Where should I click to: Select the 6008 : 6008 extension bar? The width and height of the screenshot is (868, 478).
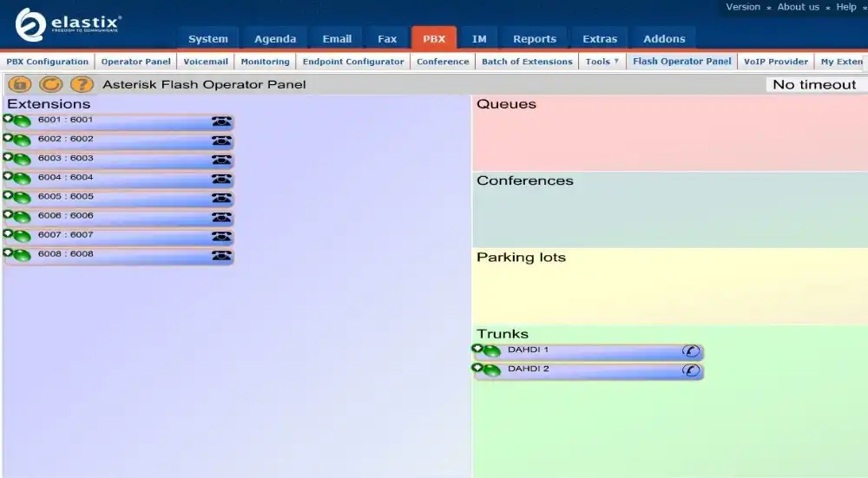(118, 256)
